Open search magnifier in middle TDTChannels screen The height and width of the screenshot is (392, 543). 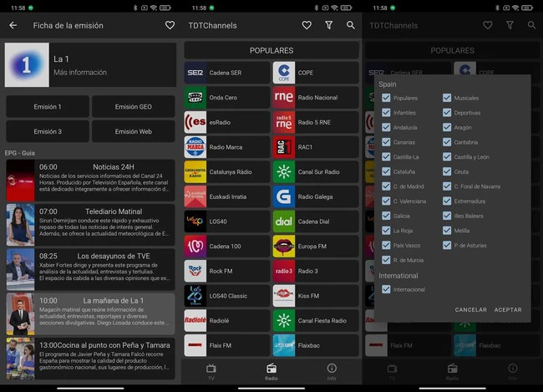(351, 25)
